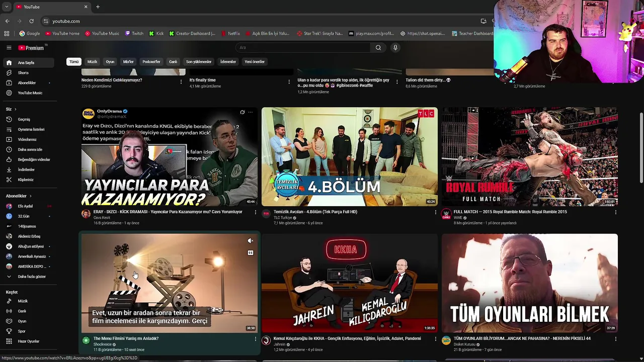Select the Son yüklenenler filter chip

(199, 62)
